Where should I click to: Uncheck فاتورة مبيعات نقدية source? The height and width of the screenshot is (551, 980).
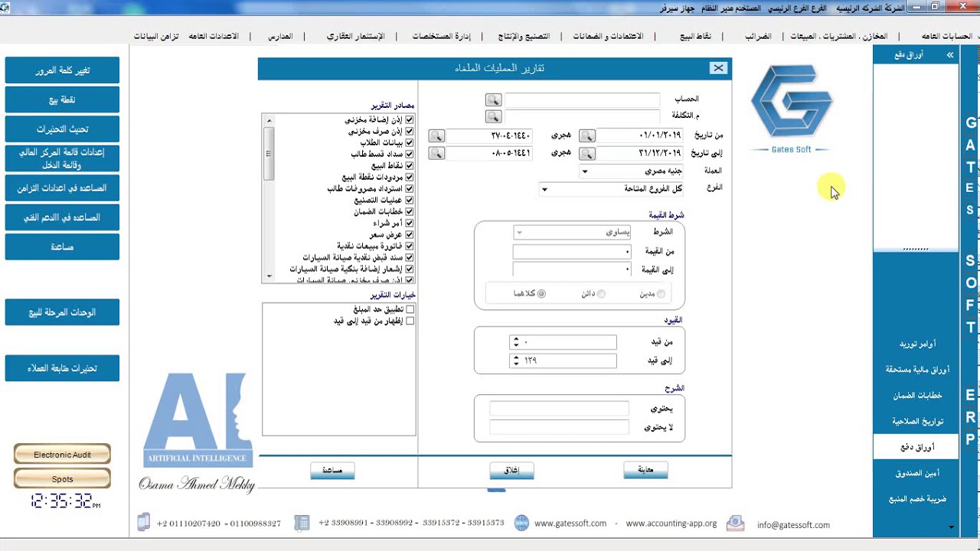[x=410, y=246]
